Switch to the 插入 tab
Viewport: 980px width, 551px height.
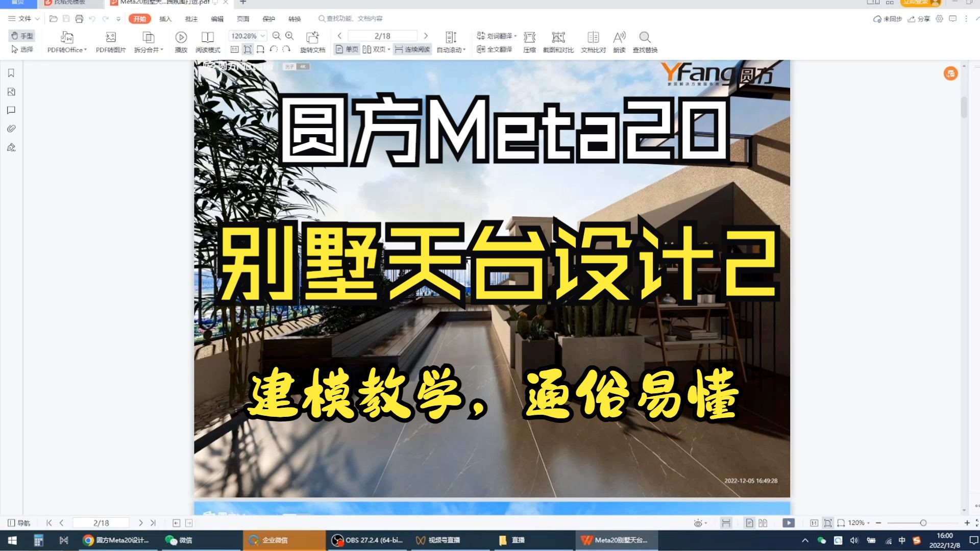click(165, 19)
